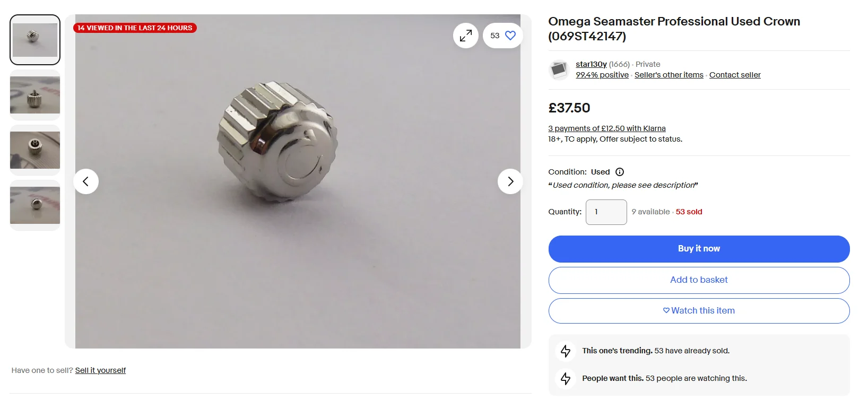Focus the Quantity input field
Viewport: 868px width, 400px height.
coord(606,212)
